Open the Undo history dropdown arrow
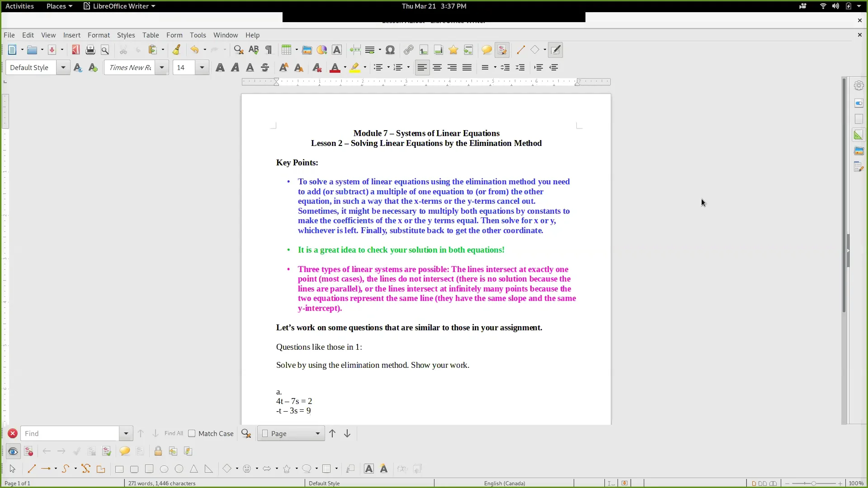Image resolution: width=868 pixels, height=488 pixels. pos(205,50)
